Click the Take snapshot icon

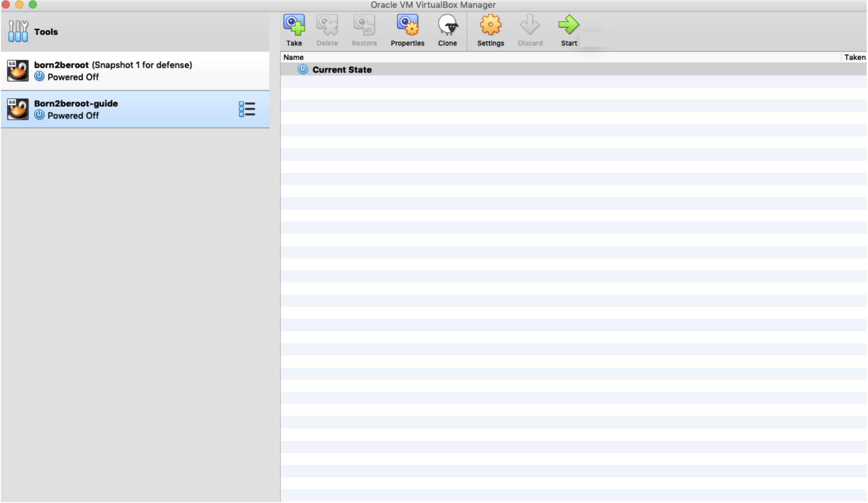294,25
